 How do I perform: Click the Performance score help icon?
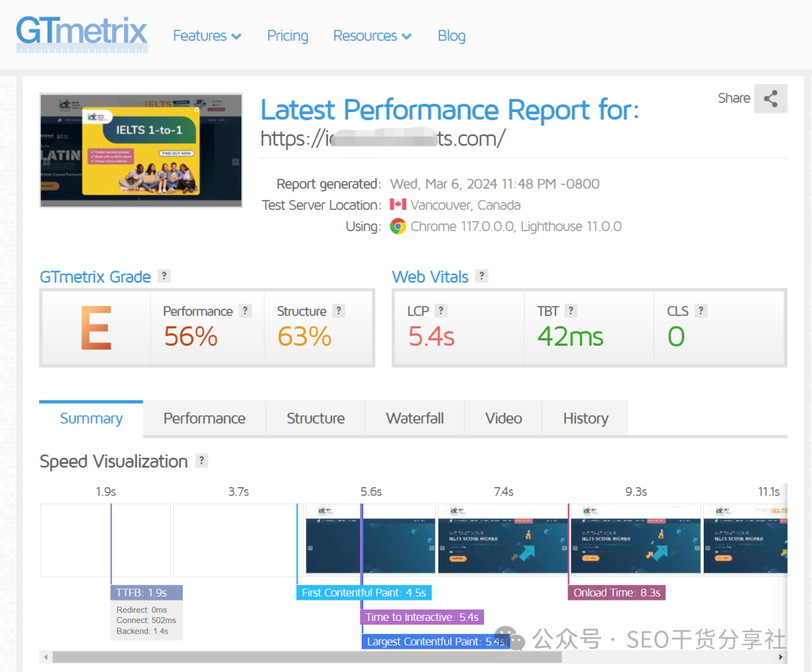click(245, 310)
